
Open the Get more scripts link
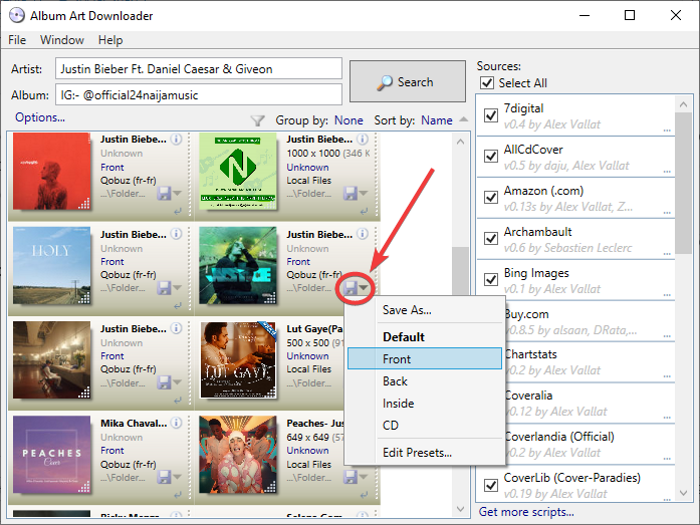(x=527, y=512)
